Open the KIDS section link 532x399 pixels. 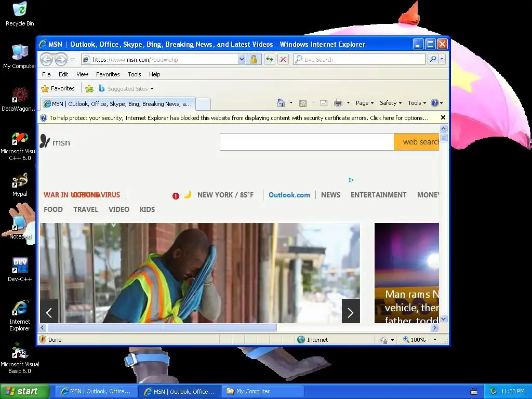[x=147, y=209]
